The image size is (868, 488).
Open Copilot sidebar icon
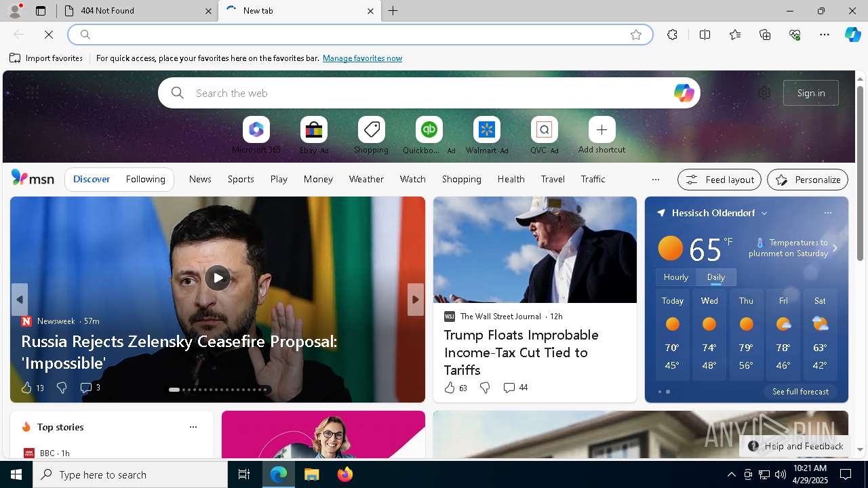coord(853,35)
